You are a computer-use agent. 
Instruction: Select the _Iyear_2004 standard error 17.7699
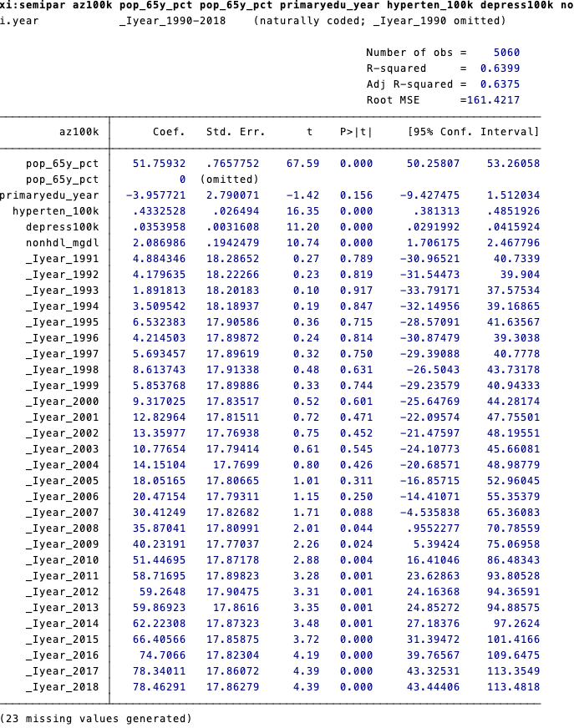[239, 465]
